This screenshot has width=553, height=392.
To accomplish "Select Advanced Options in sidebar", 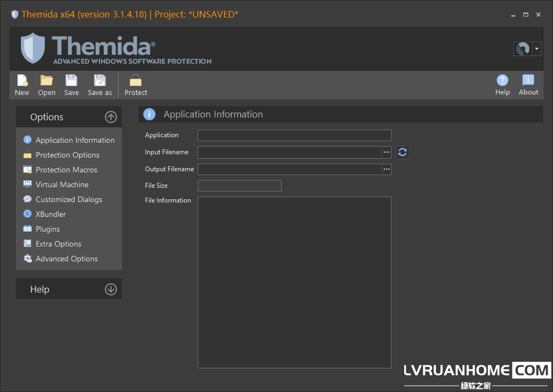I will [66, 259].
